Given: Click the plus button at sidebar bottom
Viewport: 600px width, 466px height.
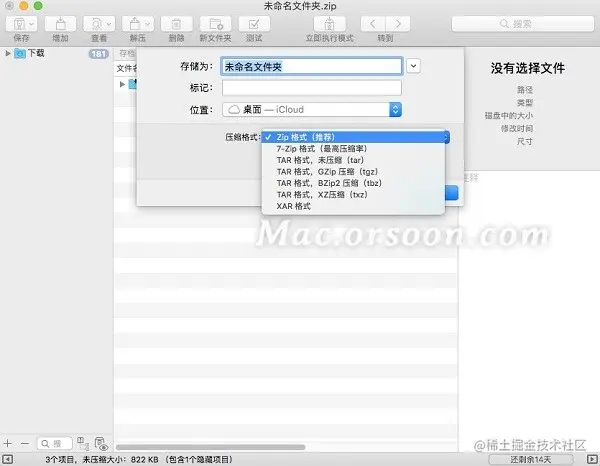Looking at the screenshot, I should pos(8,443).
